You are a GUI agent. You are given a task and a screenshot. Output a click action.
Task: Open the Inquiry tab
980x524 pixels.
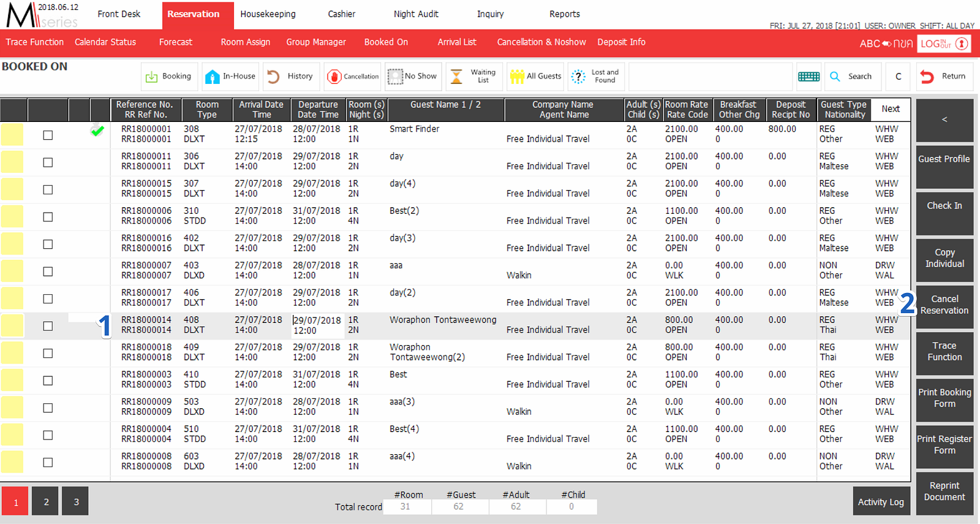point(491,14)
